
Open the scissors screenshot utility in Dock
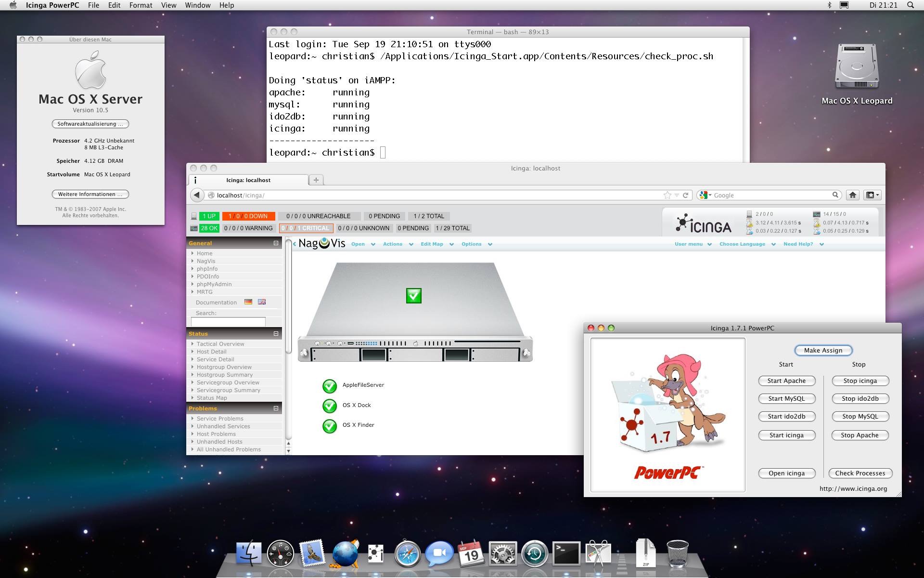(x=598, y=553)
